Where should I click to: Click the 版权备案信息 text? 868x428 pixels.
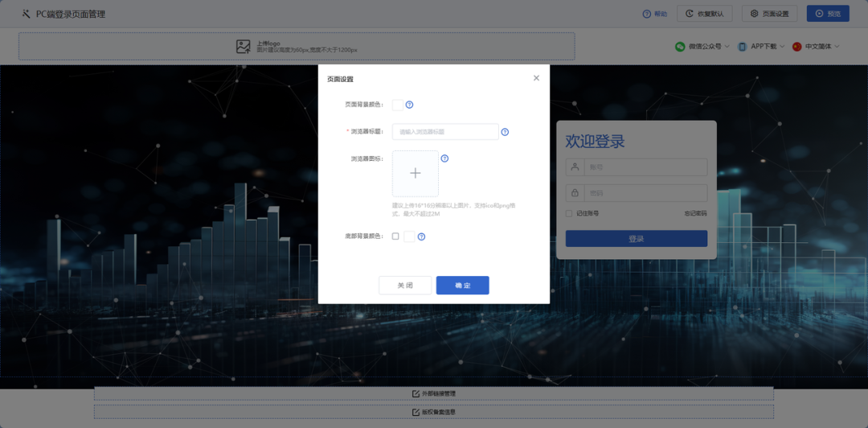[439, 413]
